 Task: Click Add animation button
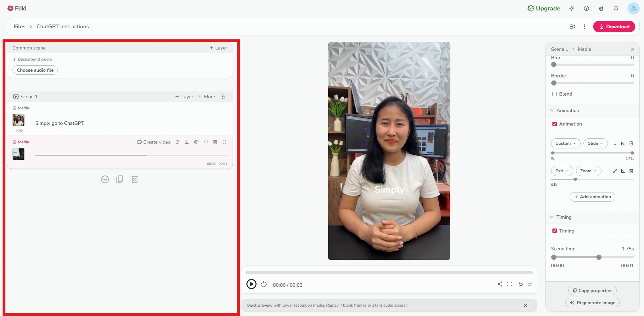tap(592, 197)
